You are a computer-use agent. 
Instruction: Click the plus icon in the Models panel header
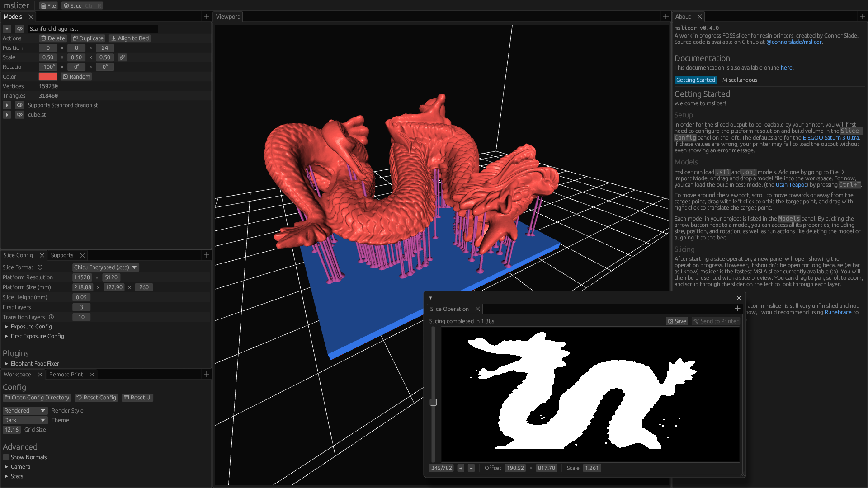(x=207, y=16)
